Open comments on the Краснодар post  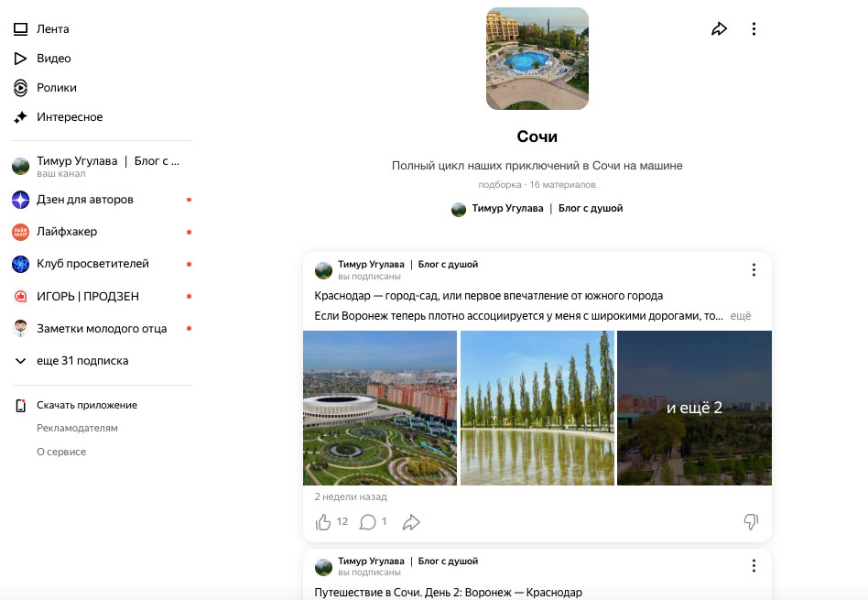(367, 522)
